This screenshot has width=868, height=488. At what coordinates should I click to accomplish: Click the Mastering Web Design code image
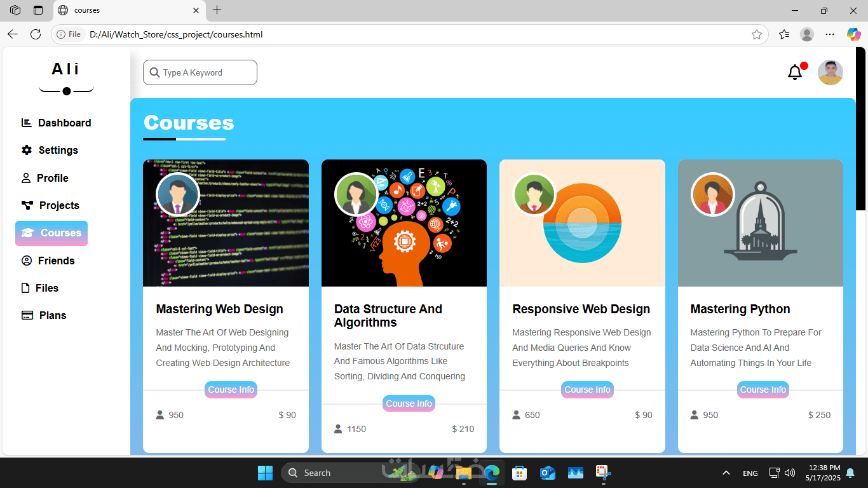(226, 223)
